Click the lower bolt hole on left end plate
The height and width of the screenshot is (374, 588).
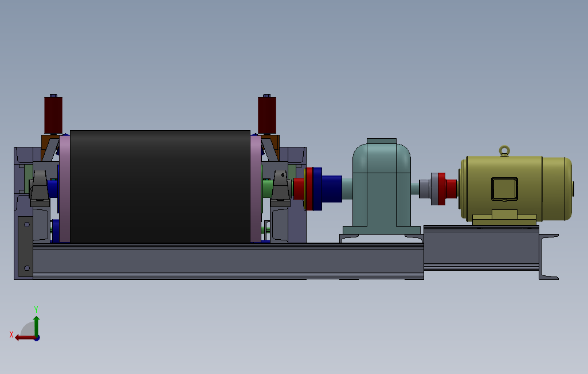(x=27, y=268)
